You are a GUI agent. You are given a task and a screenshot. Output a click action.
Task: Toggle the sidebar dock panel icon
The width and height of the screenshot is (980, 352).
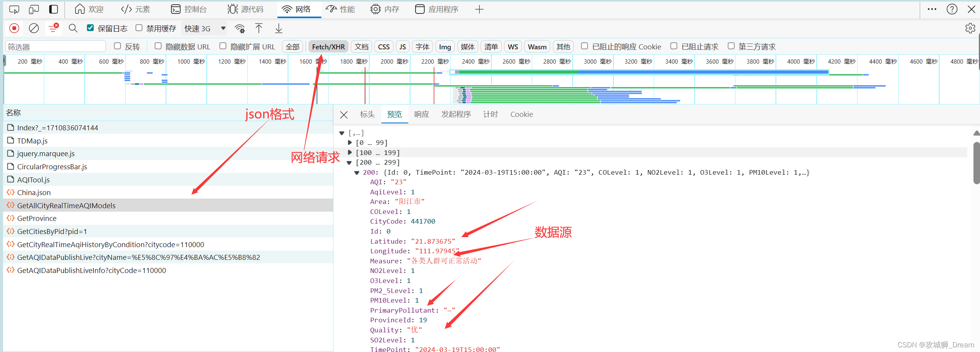tap(54, 9)
